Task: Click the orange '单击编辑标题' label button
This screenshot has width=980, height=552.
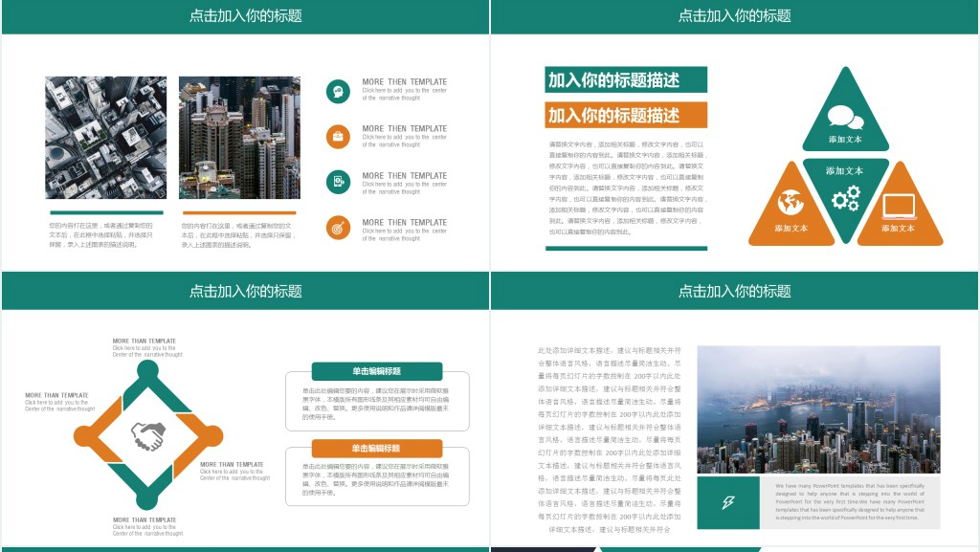Action: (x=377, y=448)
